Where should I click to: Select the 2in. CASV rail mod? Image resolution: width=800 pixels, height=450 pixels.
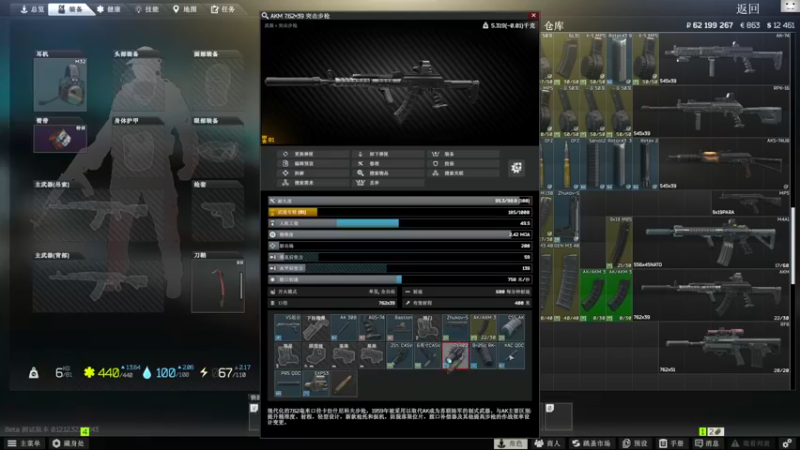click(399, 355)
